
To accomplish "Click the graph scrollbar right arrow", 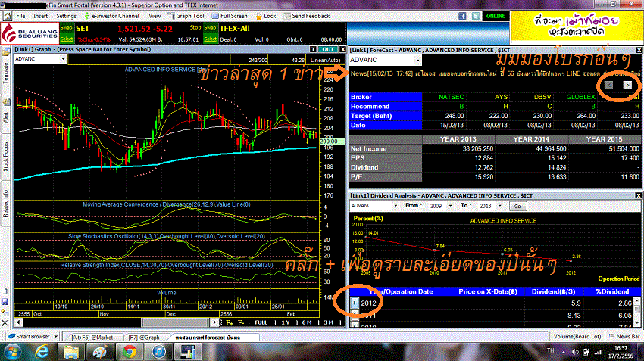I will coord(214,322).
